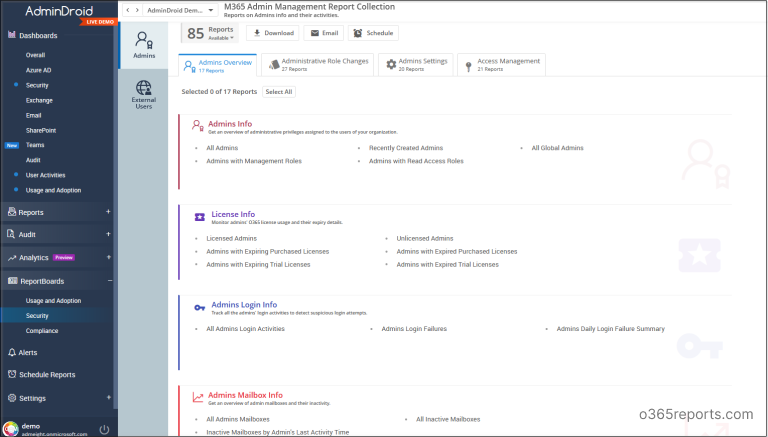The image size is (768, 437).
Task: Click the Dashboards bar chart icon
Action: 12,35
